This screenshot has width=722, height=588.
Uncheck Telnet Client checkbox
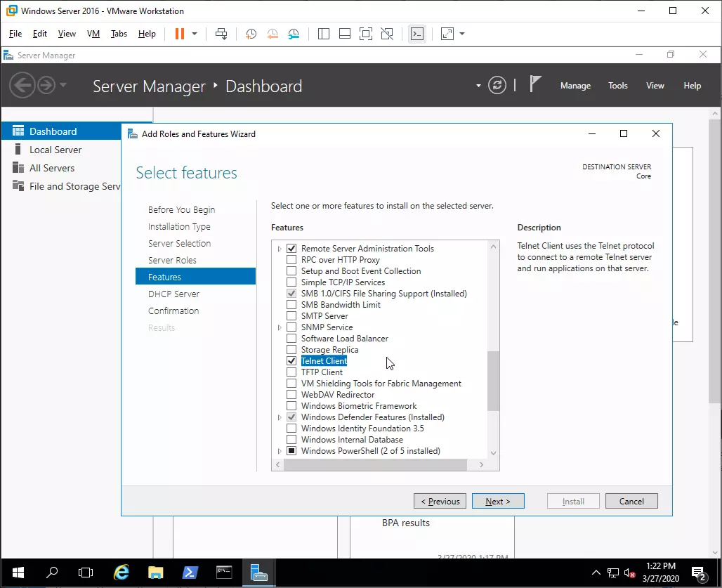pyautogui.click(x=291, y=361)
